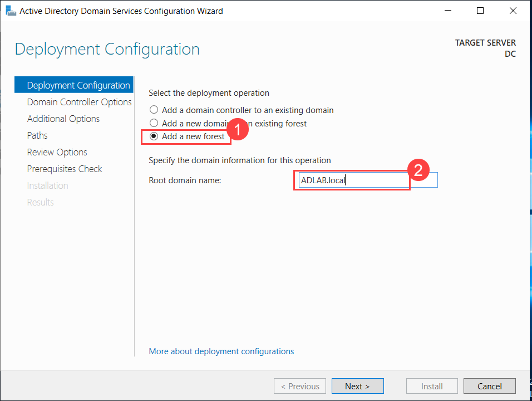Viewport: 532px width, 401px height.
Task: Click the target server name 'DC'
Action: pos(510,53)
